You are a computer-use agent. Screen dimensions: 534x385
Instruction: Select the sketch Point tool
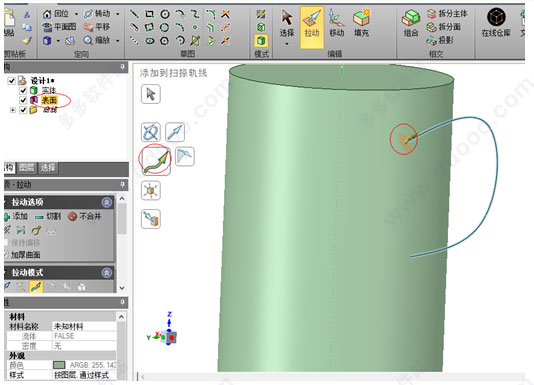(195, 27)
